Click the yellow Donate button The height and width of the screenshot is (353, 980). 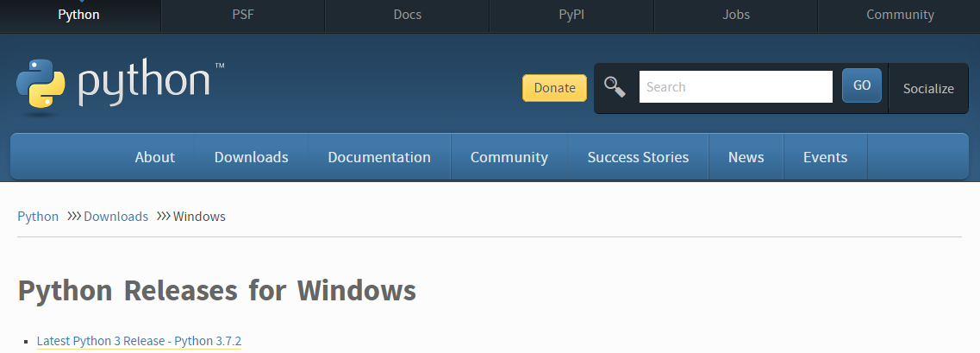pyautogui.click(x=554, y=88)
